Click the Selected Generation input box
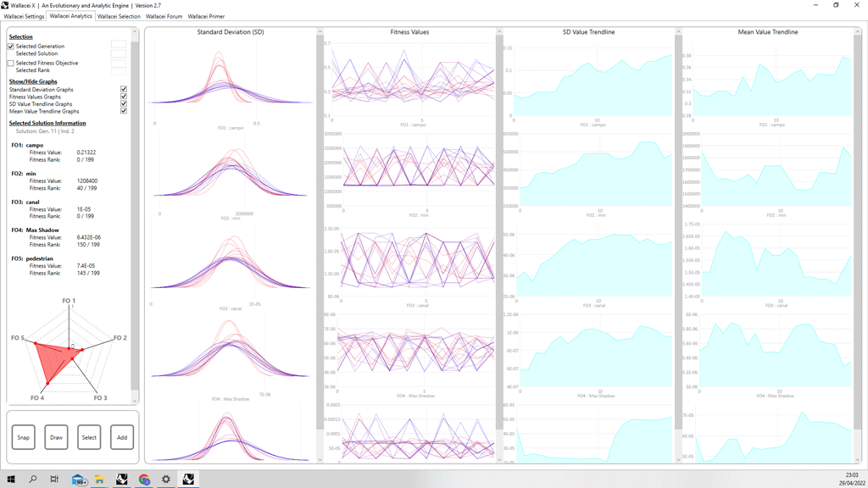The image size is (868, 488). point(119,46)
